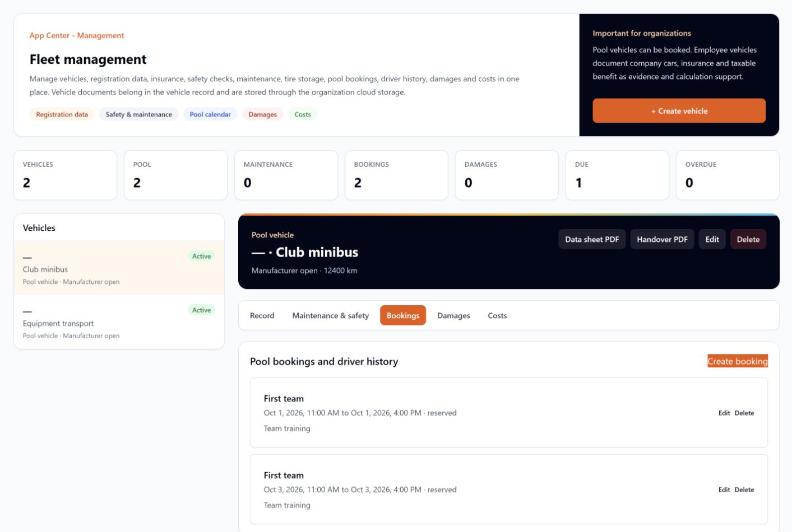Image resolution: width=792 pixels, height=532 pixels.
Task: Select the Bookings tab
Action: (403, 315)
